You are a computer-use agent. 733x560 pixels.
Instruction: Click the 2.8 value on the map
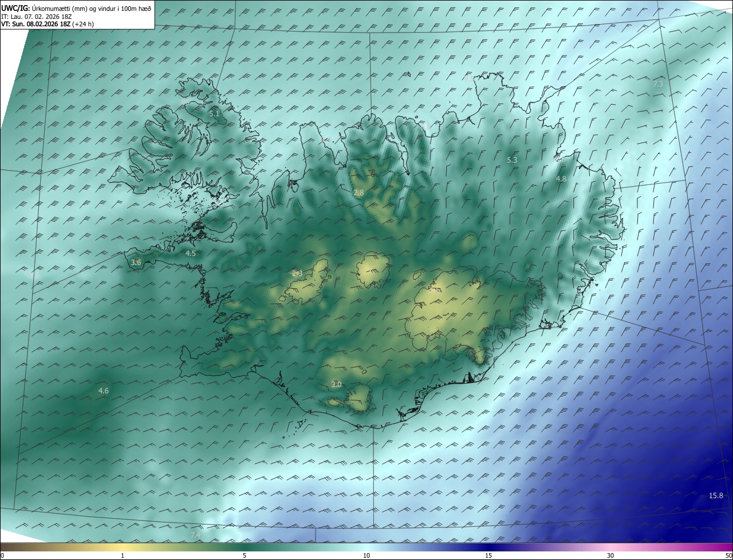[358, 193]
